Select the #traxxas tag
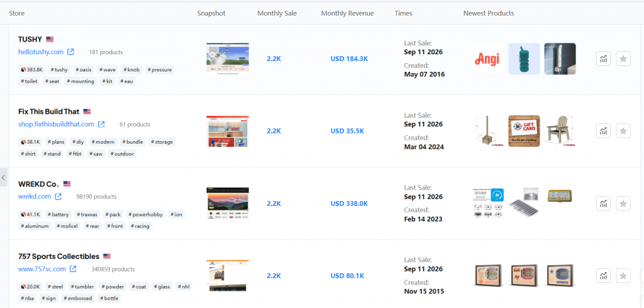The height and width of the screenshot is (308, 644). pos(86,214)
